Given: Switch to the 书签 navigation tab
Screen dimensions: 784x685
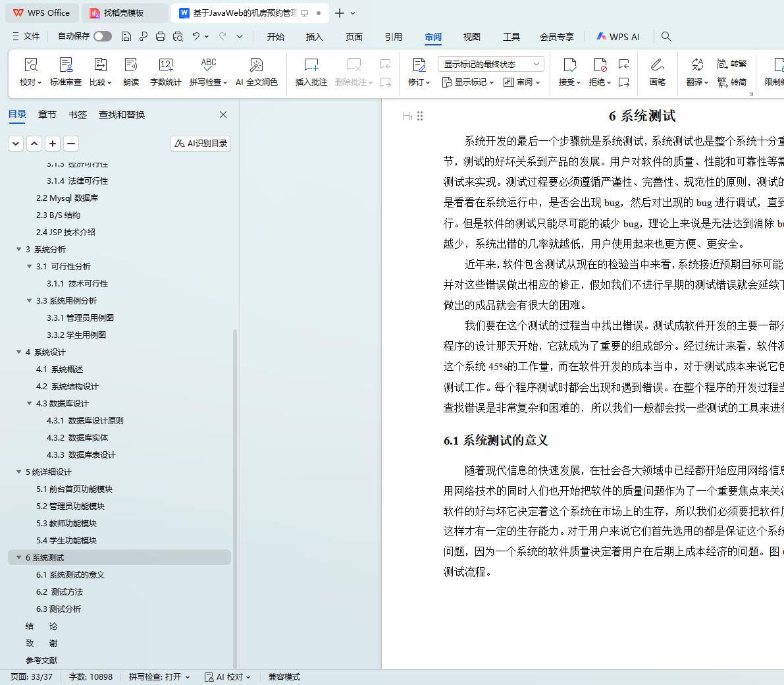Looking at the screenshot, I should (x=78, y=115).
